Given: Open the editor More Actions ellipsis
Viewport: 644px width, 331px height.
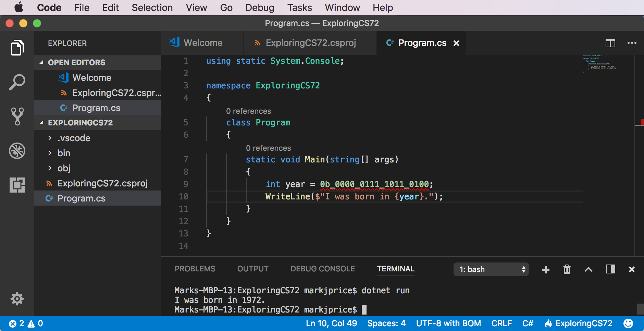Looking at the screenshot, I should click(x=632, y=43).
